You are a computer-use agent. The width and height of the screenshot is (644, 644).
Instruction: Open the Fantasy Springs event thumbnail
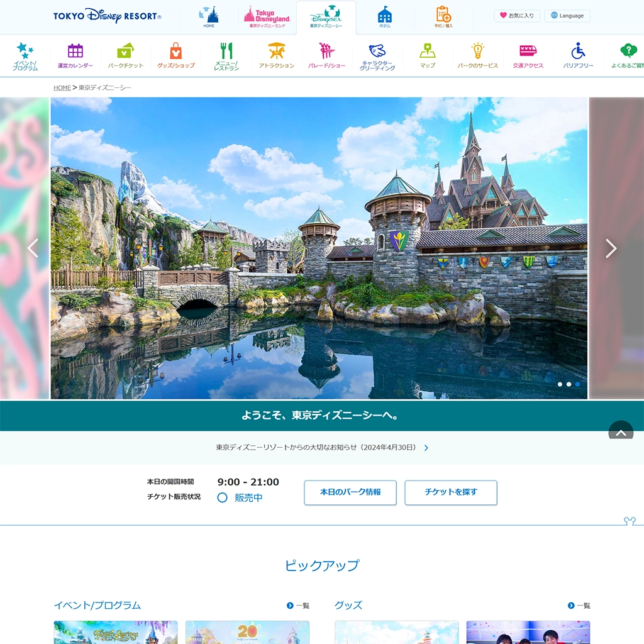116,633
